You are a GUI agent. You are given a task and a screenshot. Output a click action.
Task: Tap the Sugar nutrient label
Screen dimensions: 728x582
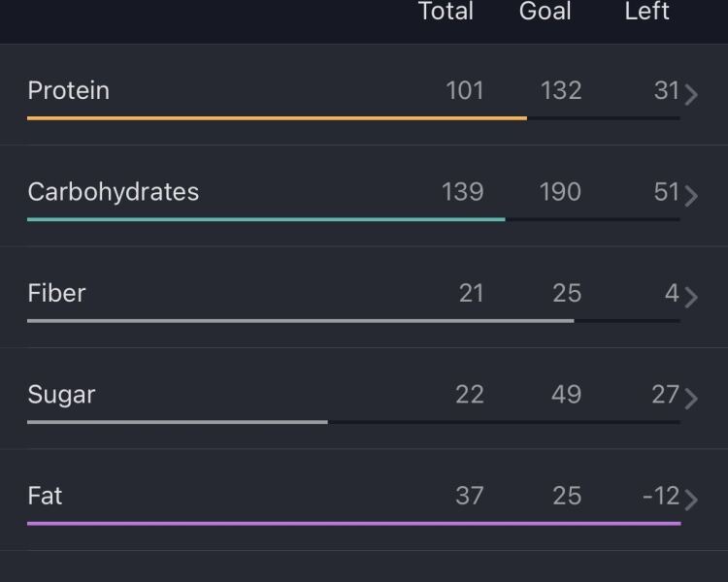coord(61,395)
